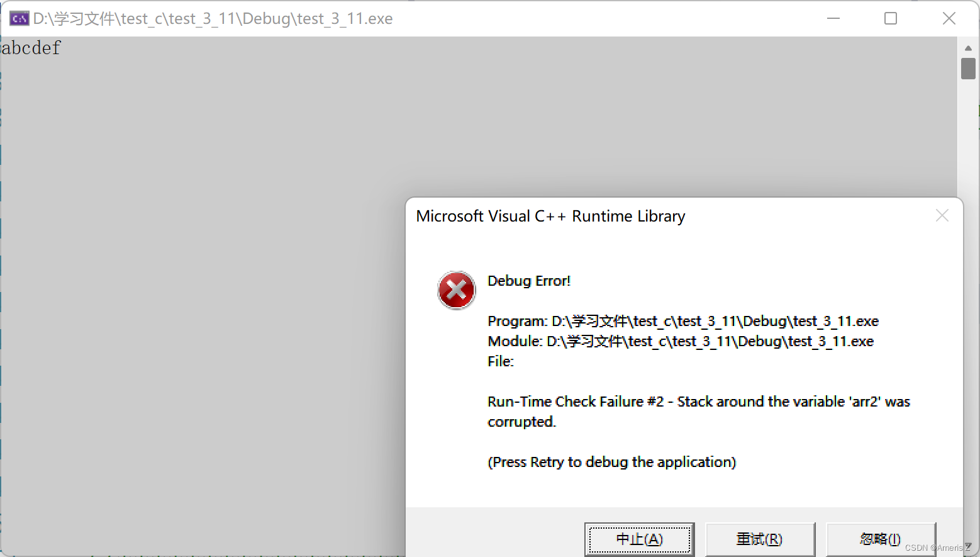
Task: Click the Press Retry to debug hint text
Action: pos(612,462)
